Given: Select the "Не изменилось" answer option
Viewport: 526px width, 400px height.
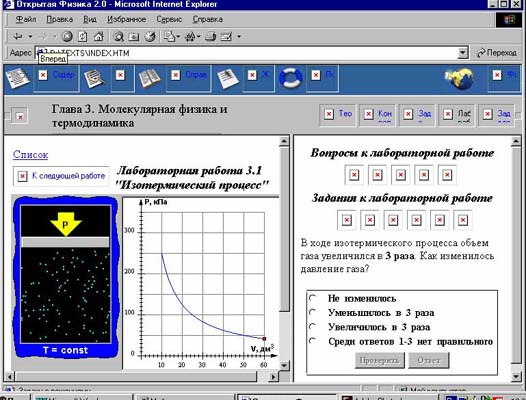Looking at the screenshot, I should [313, 298].
